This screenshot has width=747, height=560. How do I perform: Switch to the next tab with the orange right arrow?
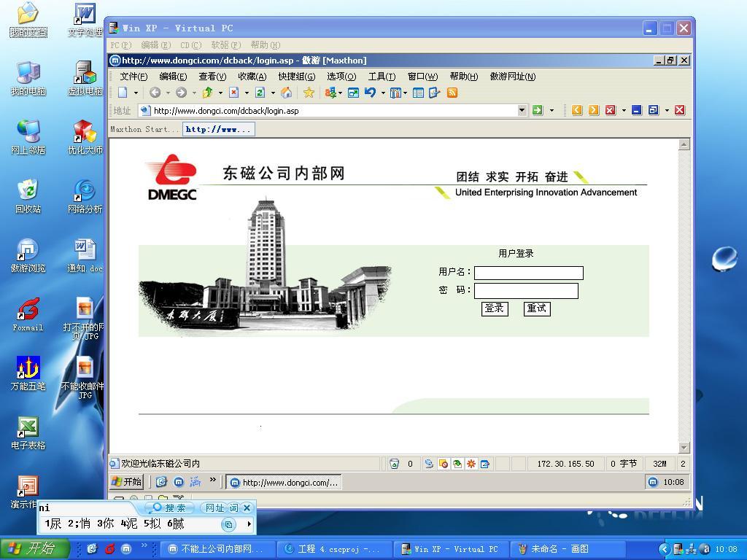(594, 111)
